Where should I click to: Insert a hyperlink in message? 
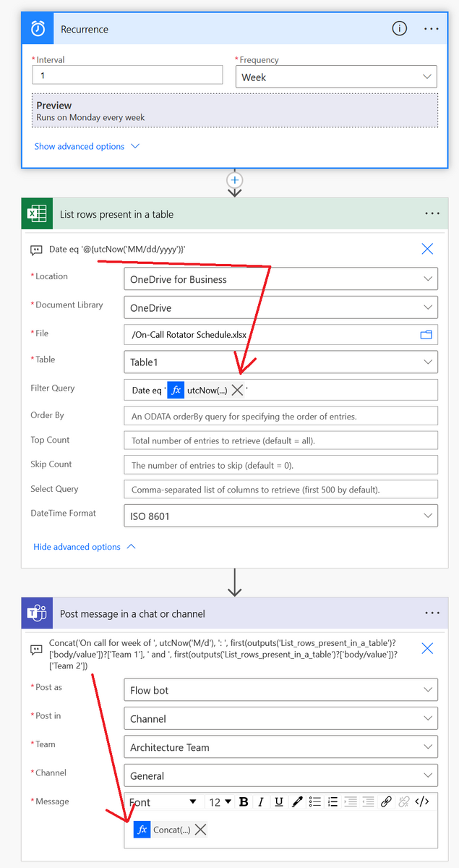(386, 801)
